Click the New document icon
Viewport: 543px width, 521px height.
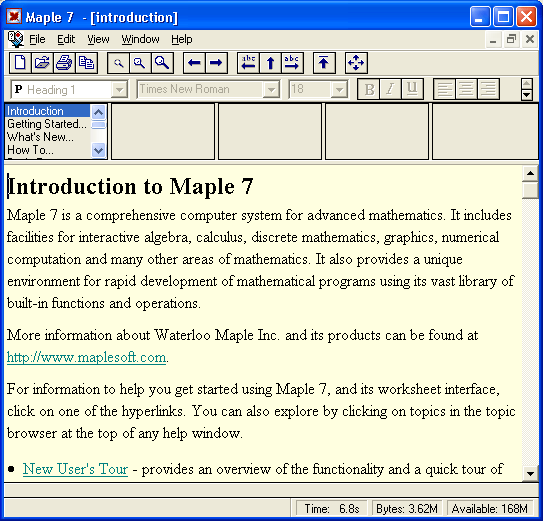[x=20, y=63]
